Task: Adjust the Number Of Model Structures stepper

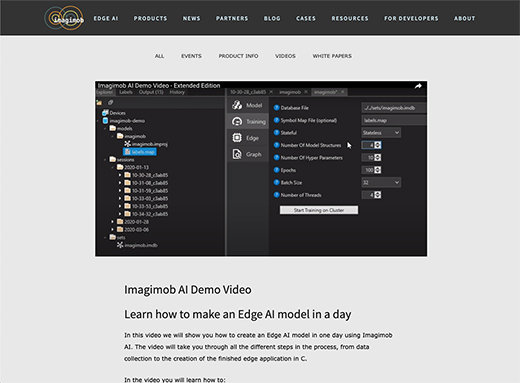Action: [377, 145]
